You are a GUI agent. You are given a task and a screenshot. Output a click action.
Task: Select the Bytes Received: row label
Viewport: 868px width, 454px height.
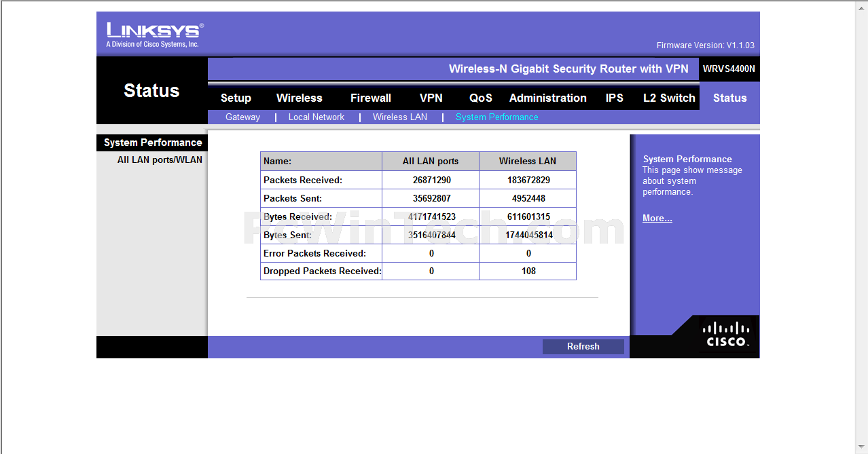pos(297,216)
